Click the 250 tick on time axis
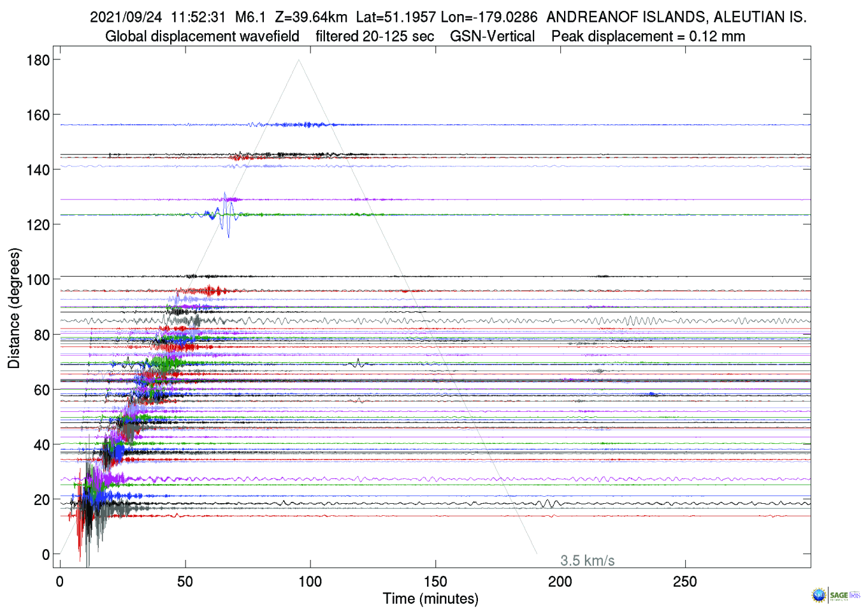This screenshot has height=609, width=868. click(685, 581)
